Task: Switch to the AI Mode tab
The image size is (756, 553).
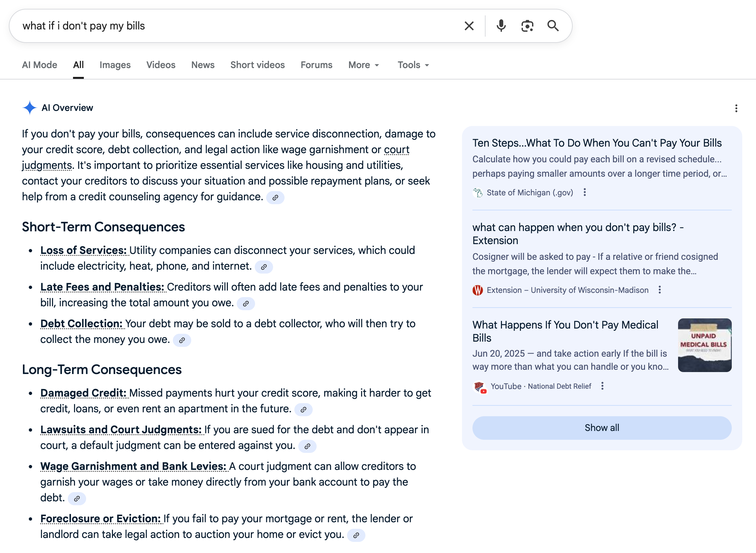Action: pos(40,65)
